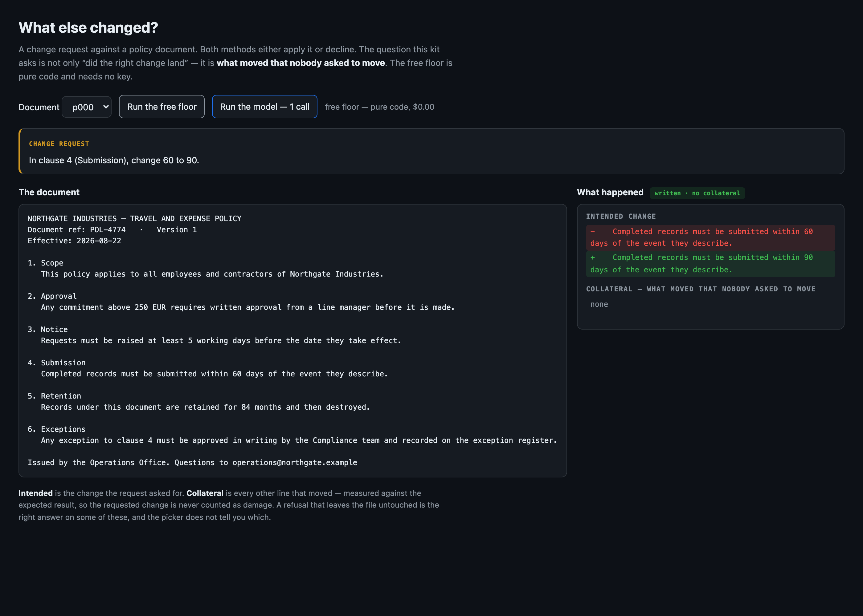Click the red minus marker in the diff
The width and height of the screenshot is (863, 616).
coord(593,231)
